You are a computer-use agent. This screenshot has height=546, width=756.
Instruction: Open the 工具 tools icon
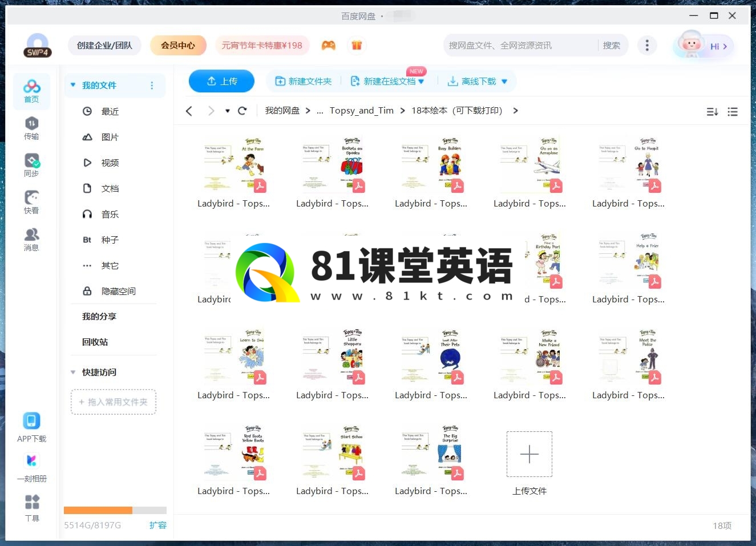[x=32, y=507]
